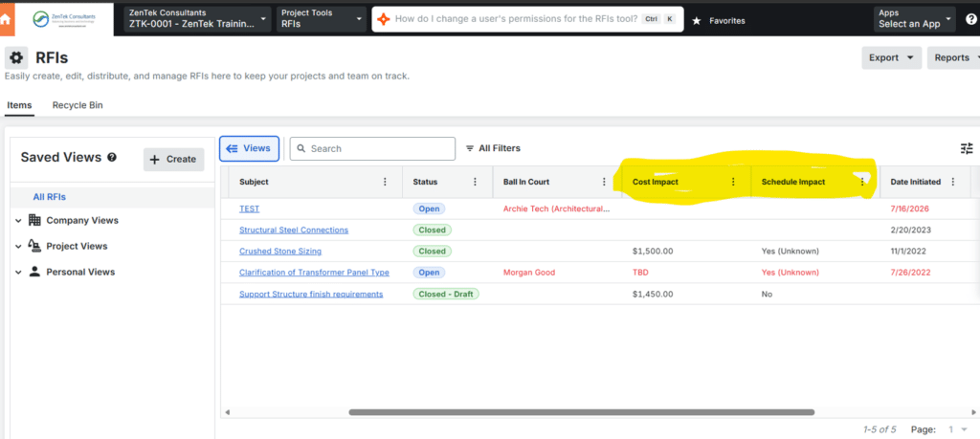
Task: Click the RFI Search input field
Action: pos(372,148)
